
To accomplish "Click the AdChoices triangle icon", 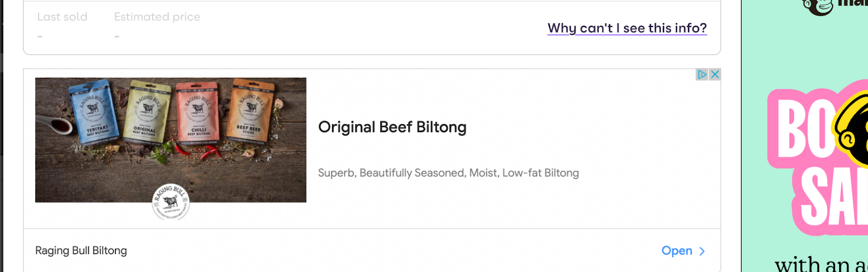I will coord(702,74).
